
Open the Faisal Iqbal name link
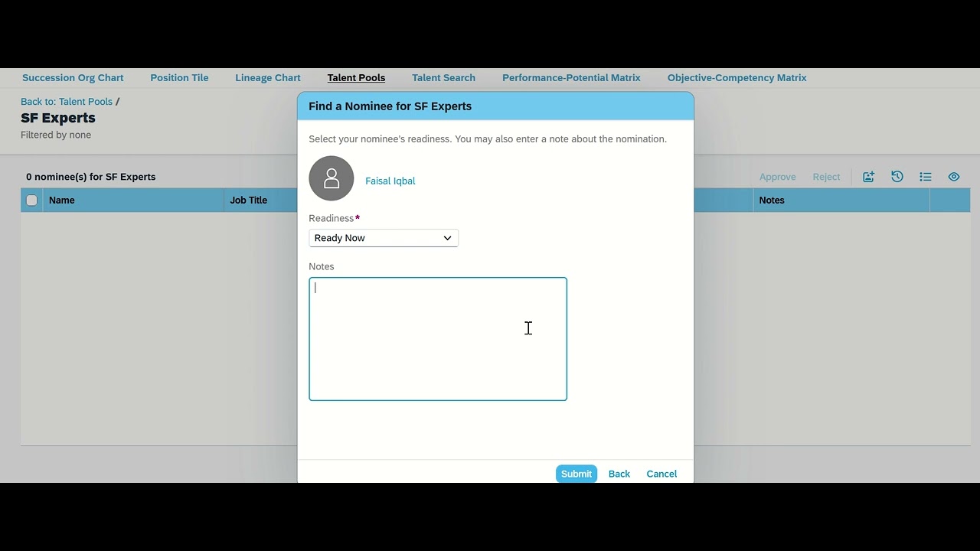point(390,181)
